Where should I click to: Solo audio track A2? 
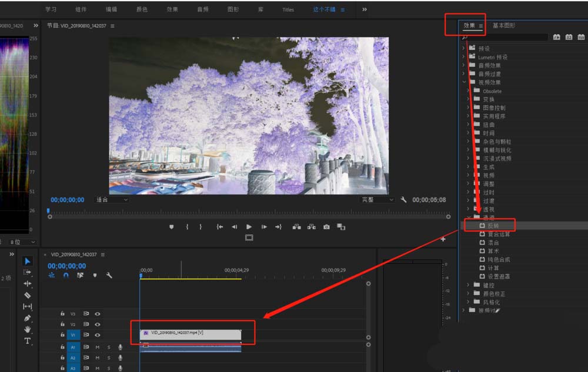pyautogui.click(x=109, y=358)
